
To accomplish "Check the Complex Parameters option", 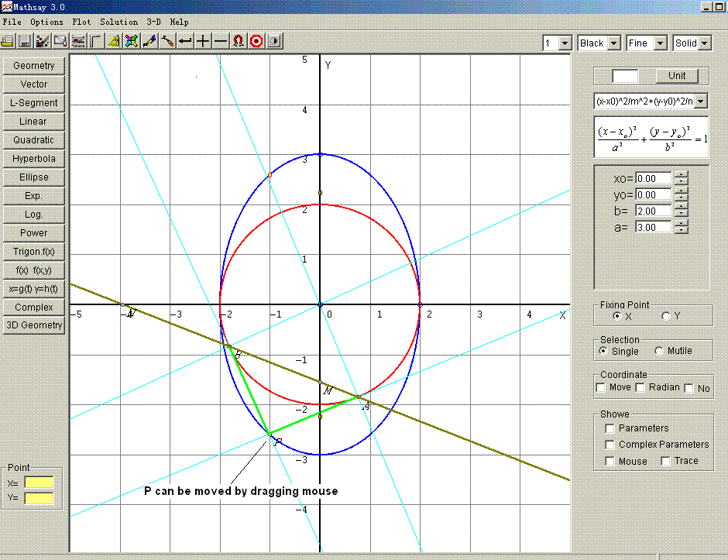I will click(x=610, y=445).
